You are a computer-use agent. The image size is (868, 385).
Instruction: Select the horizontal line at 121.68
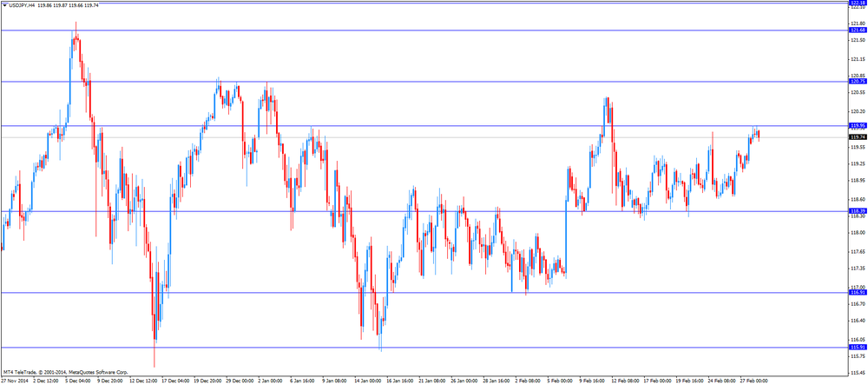point(424,30)
